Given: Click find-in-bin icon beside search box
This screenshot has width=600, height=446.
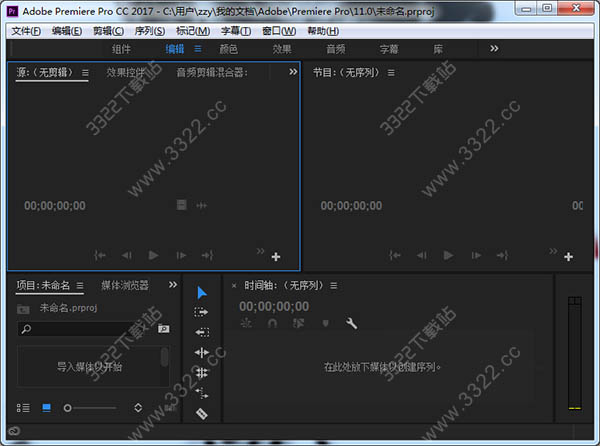Looking at the screenshot, I should coord(164,329).
